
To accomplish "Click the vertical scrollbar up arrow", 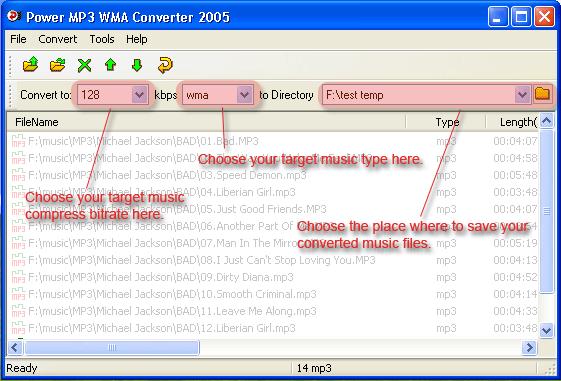I will click(x=546, y=121).
